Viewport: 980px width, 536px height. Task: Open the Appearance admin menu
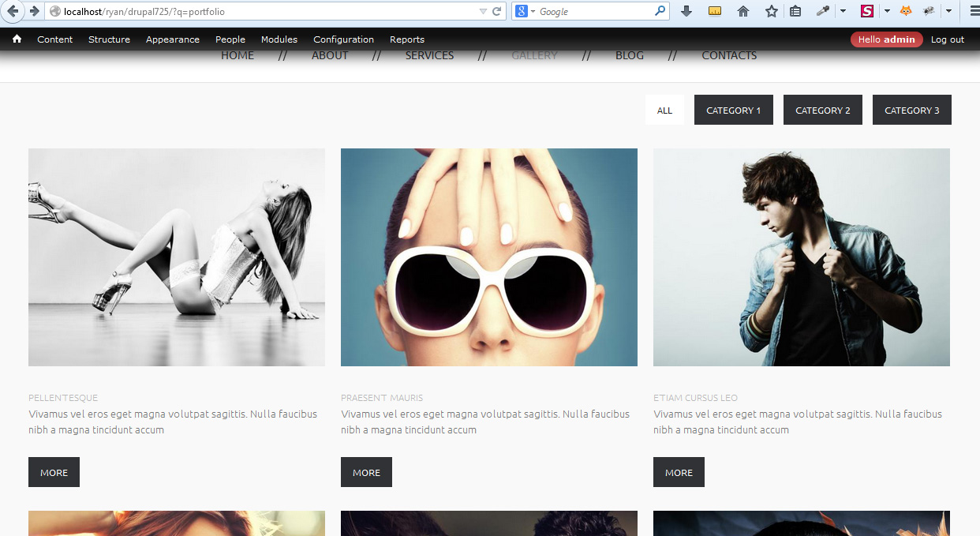pyautogui.click(x=173, y=39)
